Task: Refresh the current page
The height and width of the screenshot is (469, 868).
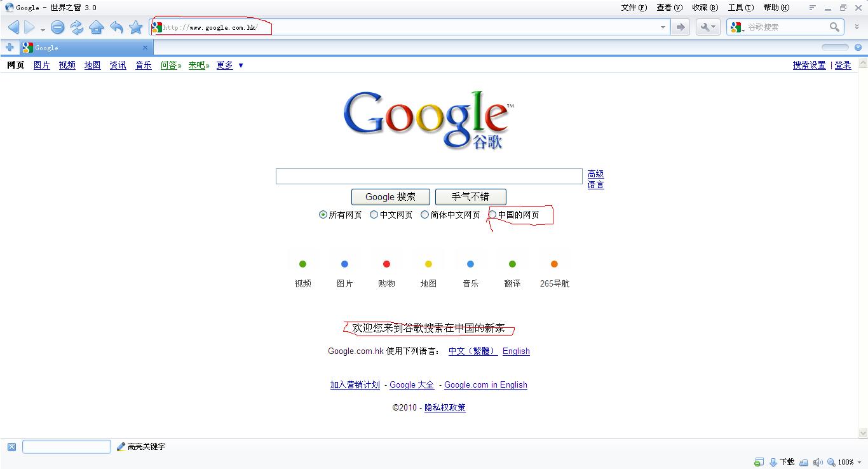Action: [x=77, y=27]
